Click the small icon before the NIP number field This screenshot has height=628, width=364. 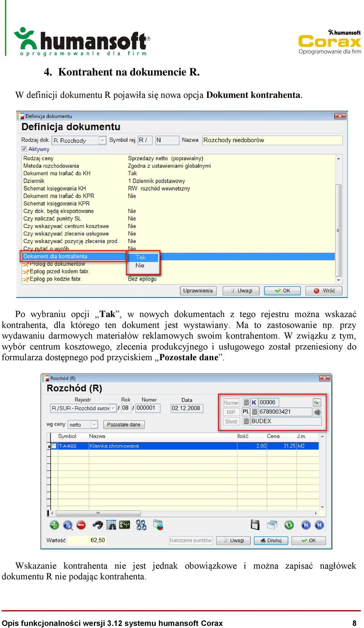pyautogui.click(x=254, y=412)
